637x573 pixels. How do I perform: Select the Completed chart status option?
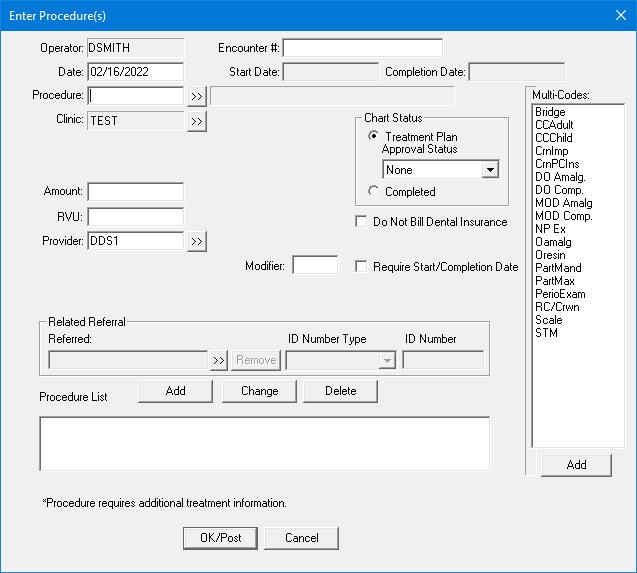pos(374,191)
